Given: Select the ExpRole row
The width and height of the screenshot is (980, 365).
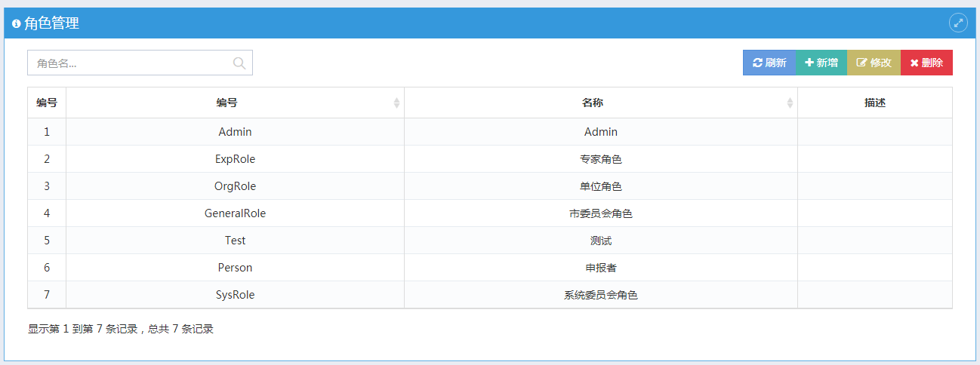Looking at the screenshot, I should pyautogui.click(x=490, y=159).
